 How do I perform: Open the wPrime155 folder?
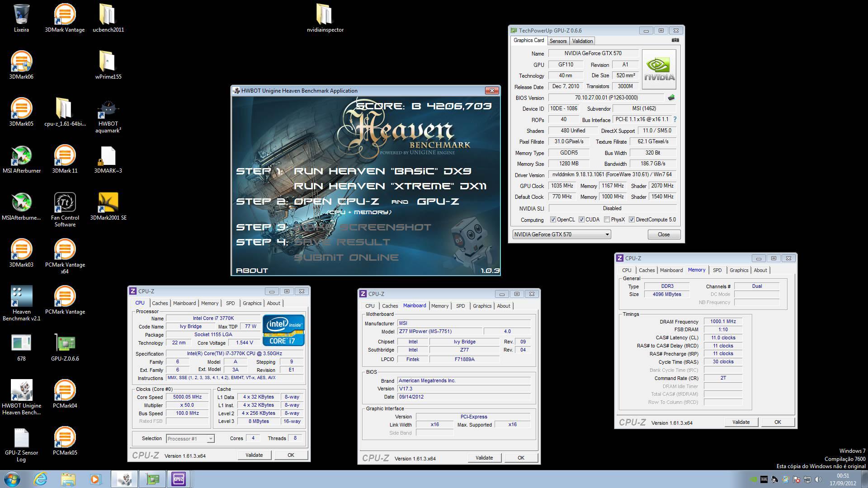coord(108,65)
